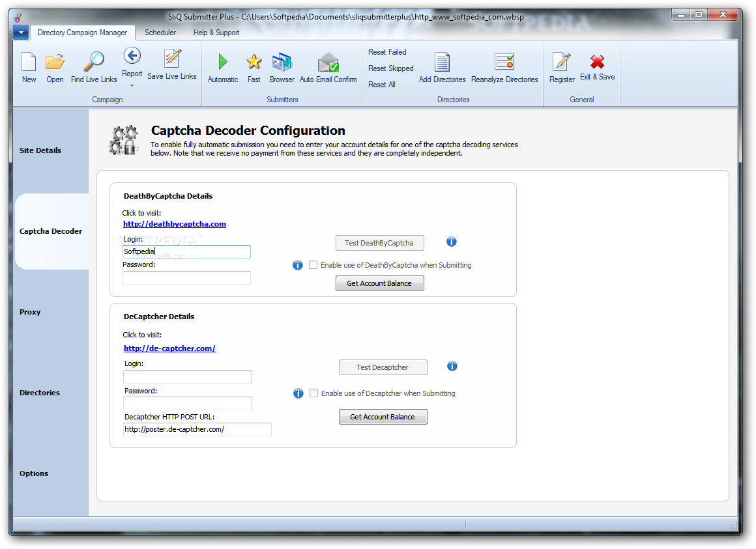
Task: Click the Test DeathByCaptcha button
Action: 379,243
